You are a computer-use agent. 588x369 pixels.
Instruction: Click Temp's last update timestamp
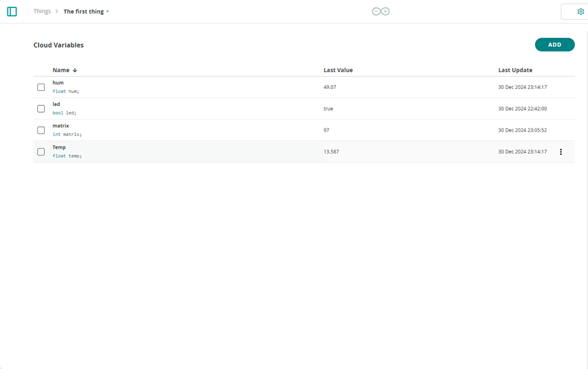click(522, 152)
